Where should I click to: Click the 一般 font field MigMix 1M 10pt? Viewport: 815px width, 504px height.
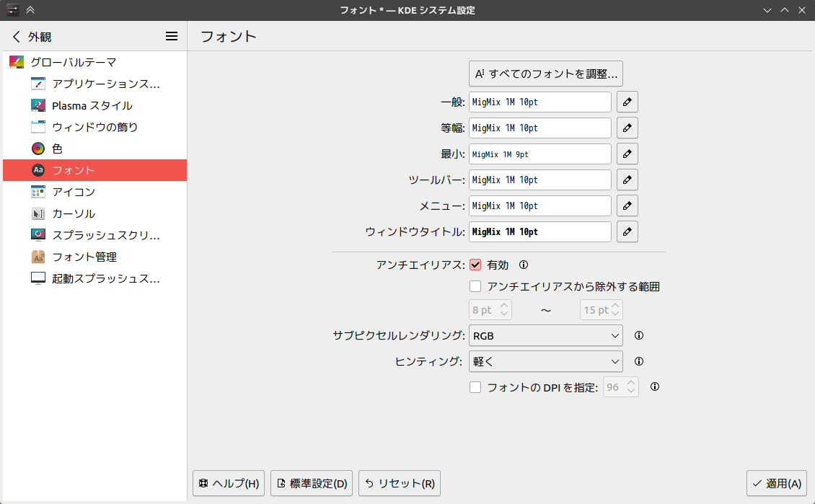click(540, 102)
